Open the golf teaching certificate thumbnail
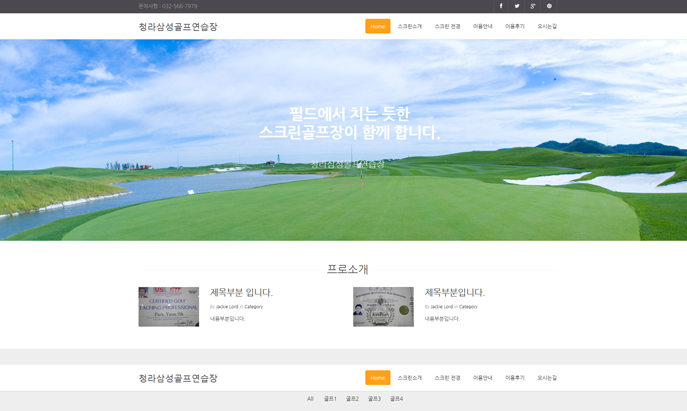The width and height of the screenshot is (687, 411). [x=168, y=307]
